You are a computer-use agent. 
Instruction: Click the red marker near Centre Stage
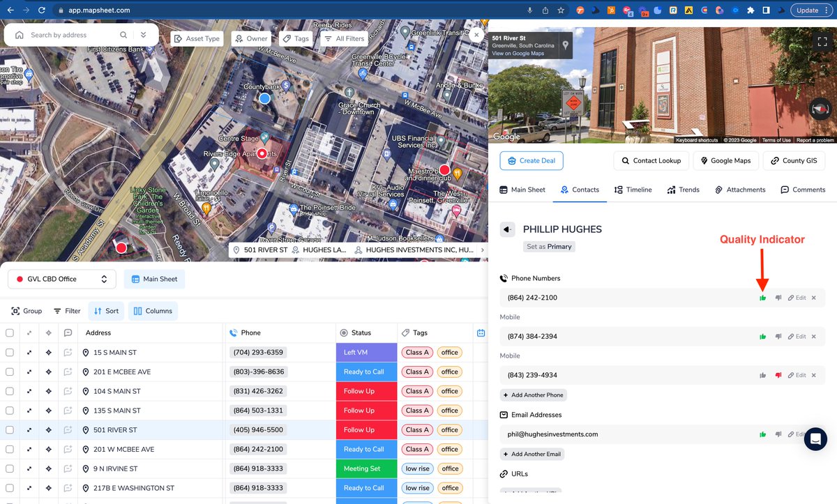pyautogui.click(x=262, y=153)
